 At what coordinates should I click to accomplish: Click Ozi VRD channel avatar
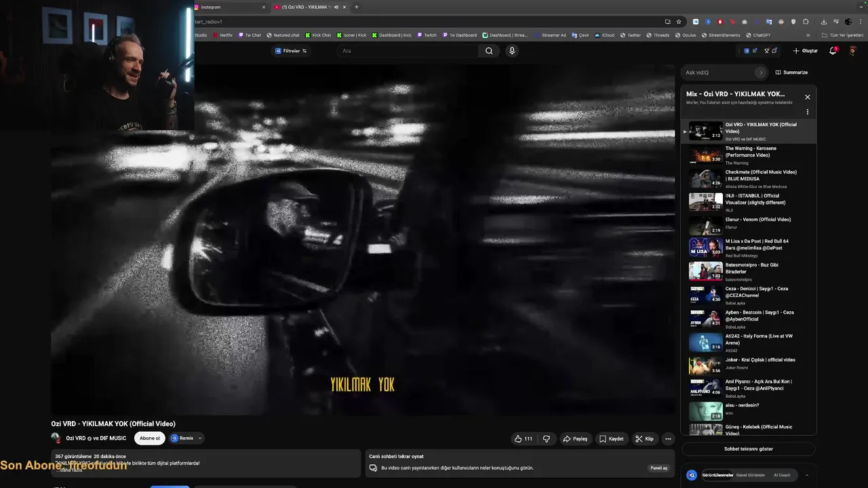56,438
